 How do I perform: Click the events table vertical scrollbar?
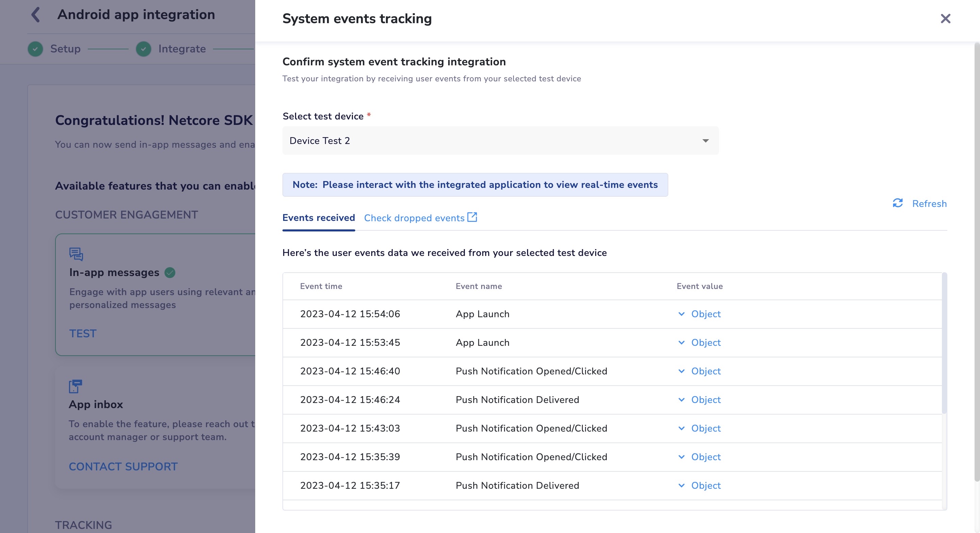[944, 342]
